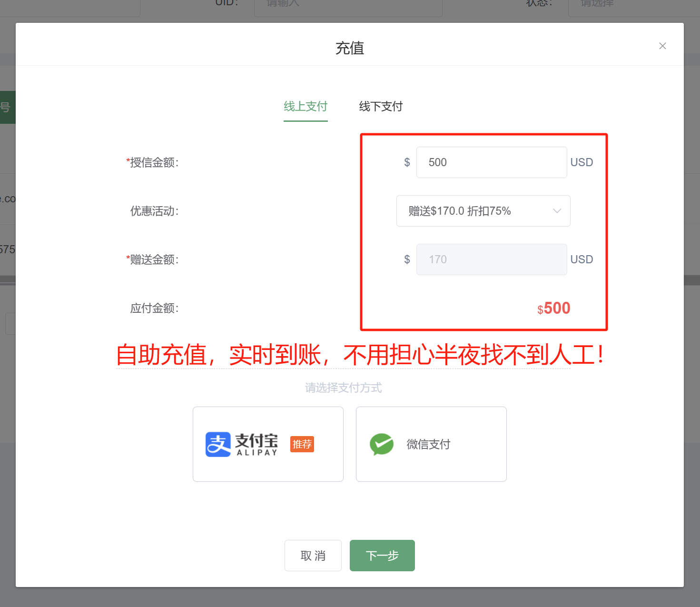Click the 支付宝 ALIPAY wordmark text

tap(257, 444)
